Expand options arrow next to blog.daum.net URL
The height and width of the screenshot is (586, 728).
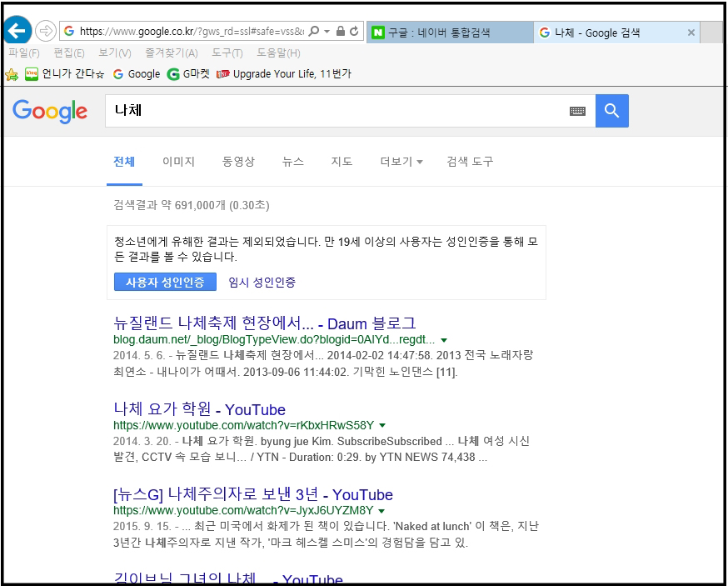(x=444, y=340)
